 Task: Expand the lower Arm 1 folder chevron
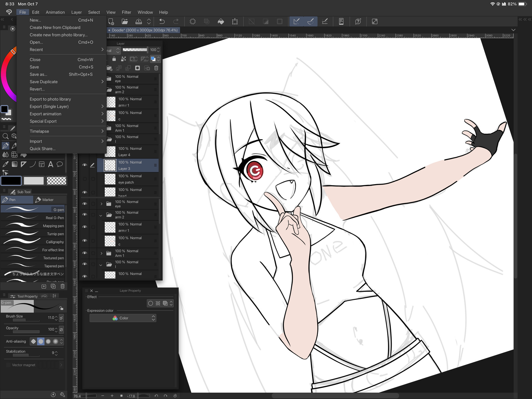point(101,253)
